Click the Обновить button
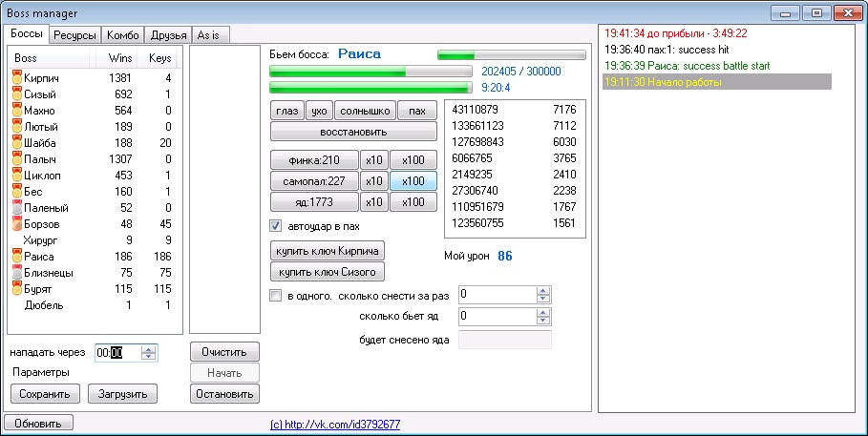This screenshot has height=436, width=868. tap(38, 424)
